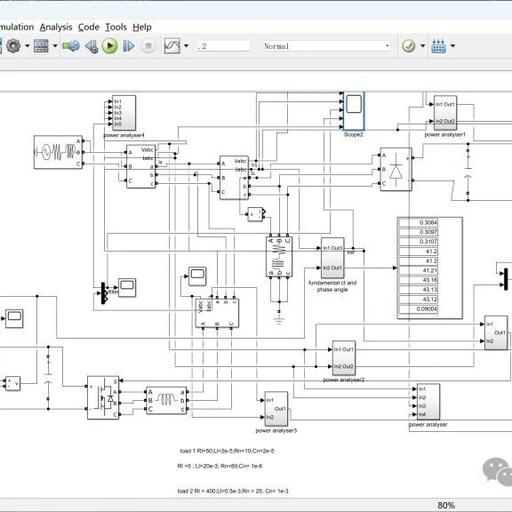Click the 0.3084 value in Display block
This screenshot has height=512, width=512.
tap(418, 223)
